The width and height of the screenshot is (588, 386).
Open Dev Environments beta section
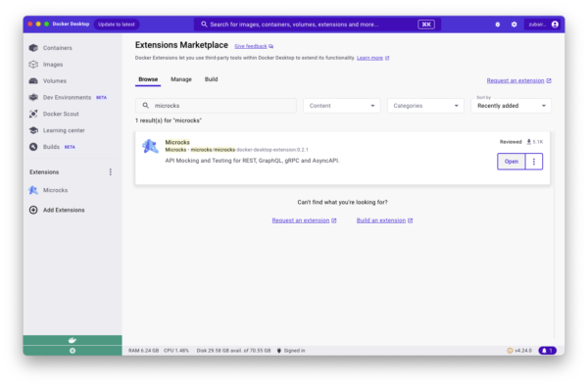[x=68, y=97]
